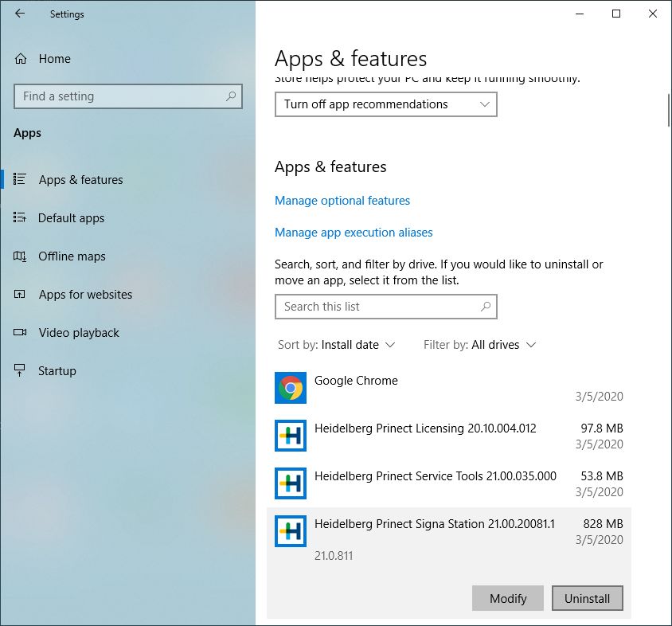This screenshot has height=626, width=672.
Task: Select Heidelberg Prinect Licensing 20.10.004.012 entry
Action: coord(449,436)
